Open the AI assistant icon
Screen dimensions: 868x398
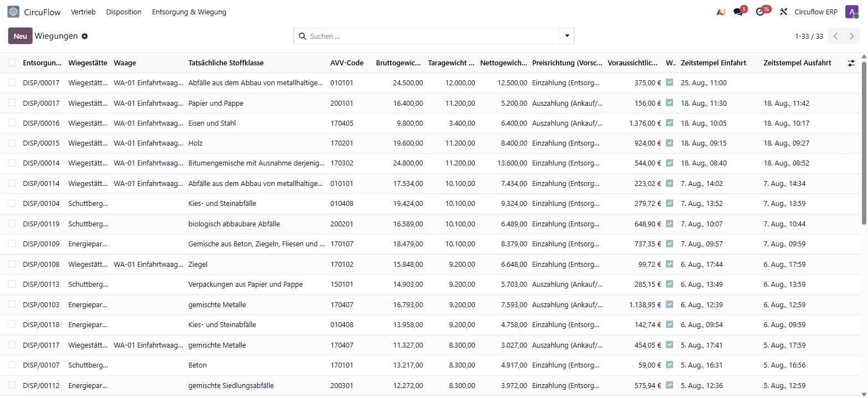[721, 12]
